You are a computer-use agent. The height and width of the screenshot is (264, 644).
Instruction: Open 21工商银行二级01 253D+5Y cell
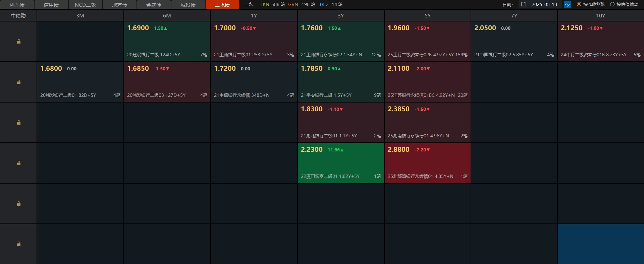254,42
